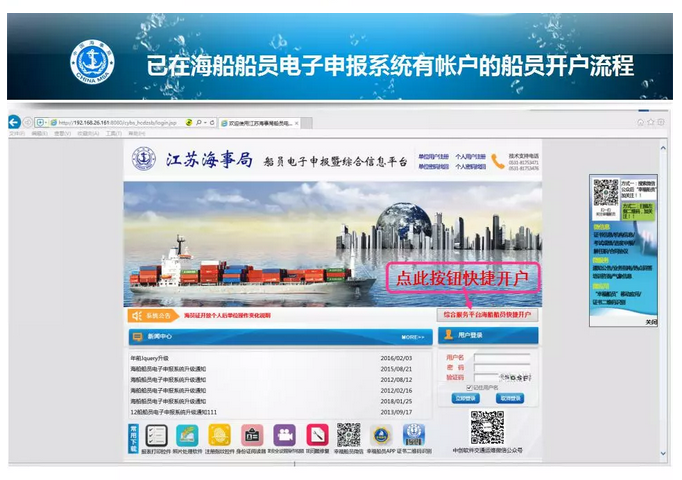Close the browser tab with the x

click(x=297, y=123)
